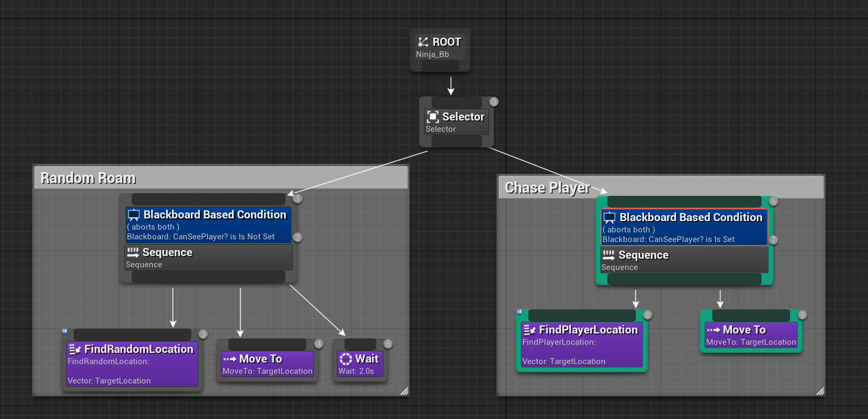Screen dimensions: 868x419
Task: Click the input pin of Move To node 9
Action: click(x=751, y=315)
